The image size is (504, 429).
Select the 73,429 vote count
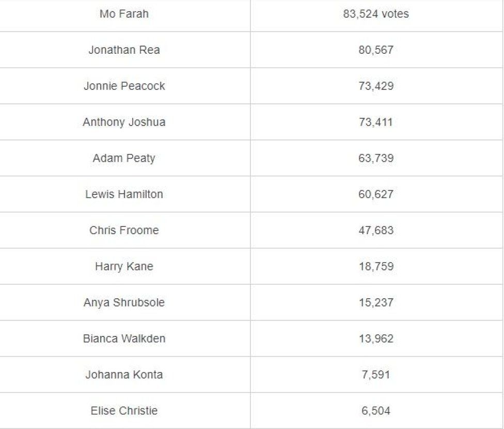[x=376, y=86]
